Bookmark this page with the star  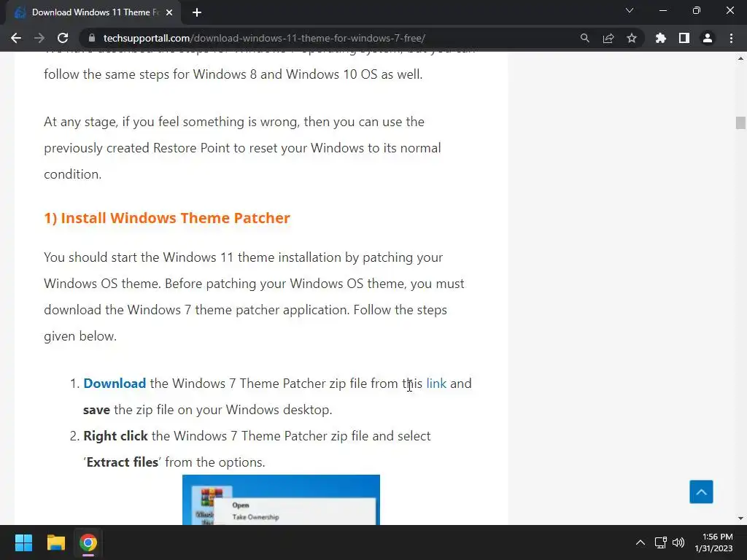coord(632,38)
